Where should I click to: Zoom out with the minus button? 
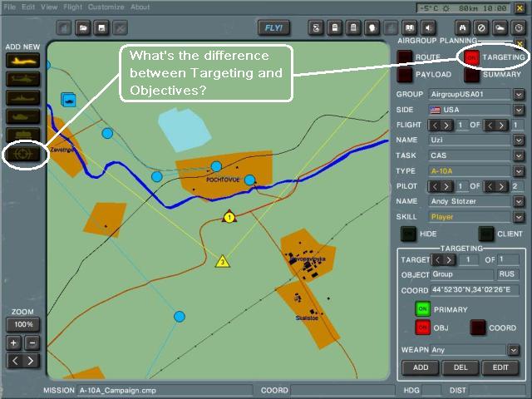(32, 342)
